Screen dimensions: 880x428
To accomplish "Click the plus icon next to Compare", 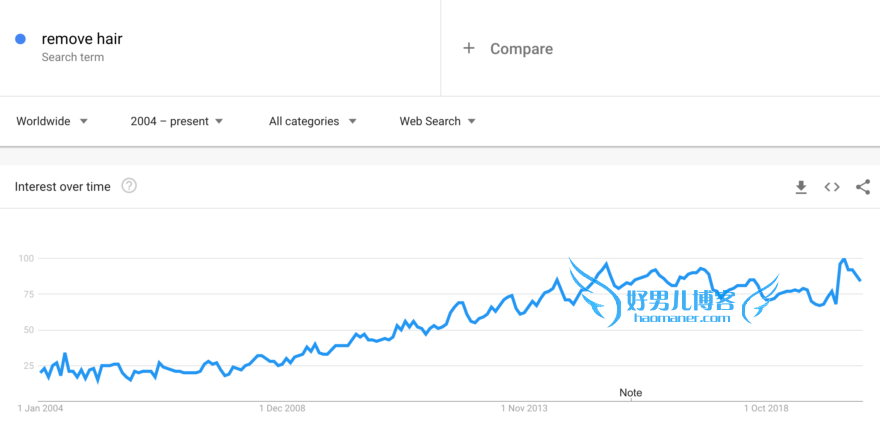I will [x=469, y=48].
